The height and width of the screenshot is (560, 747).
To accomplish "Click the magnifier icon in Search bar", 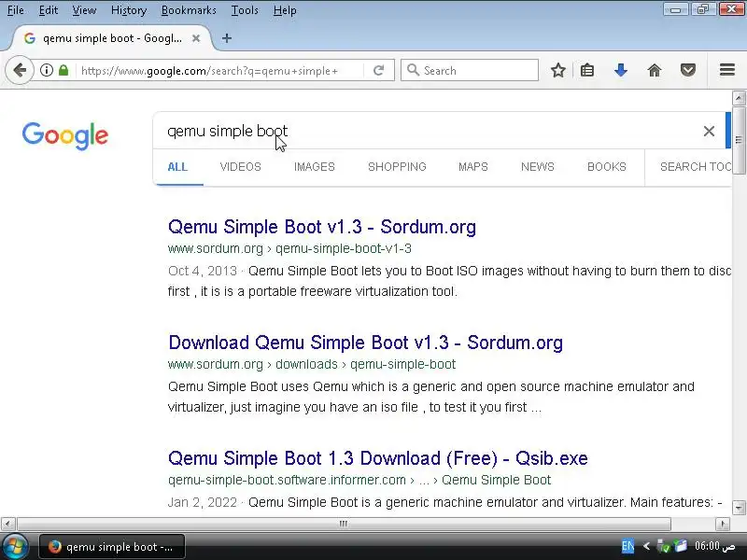I will tap(413, 71).
